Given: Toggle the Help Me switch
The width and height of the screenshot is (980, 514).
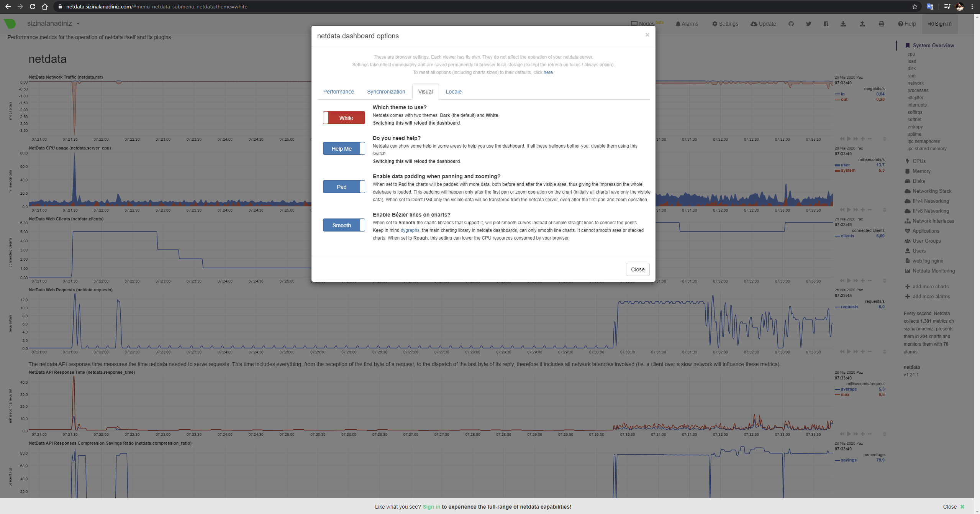Looking at the screenshot, I should coord(344,148).
